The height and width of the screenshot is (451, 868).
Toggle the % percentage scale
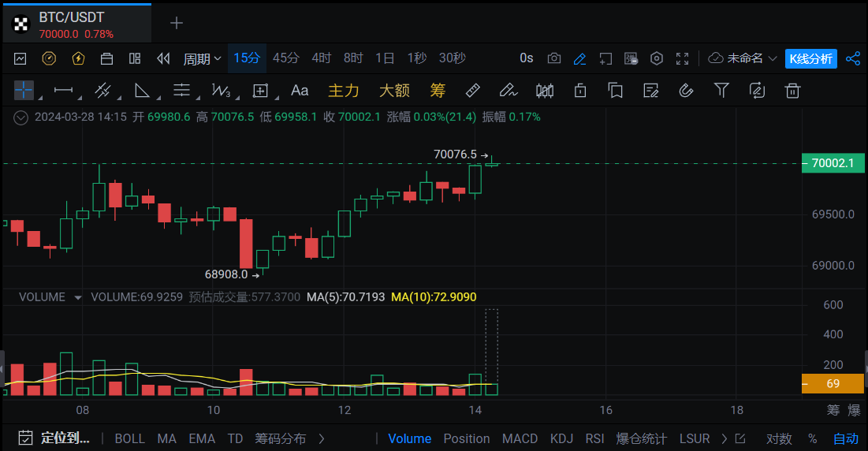coord(812,438)
